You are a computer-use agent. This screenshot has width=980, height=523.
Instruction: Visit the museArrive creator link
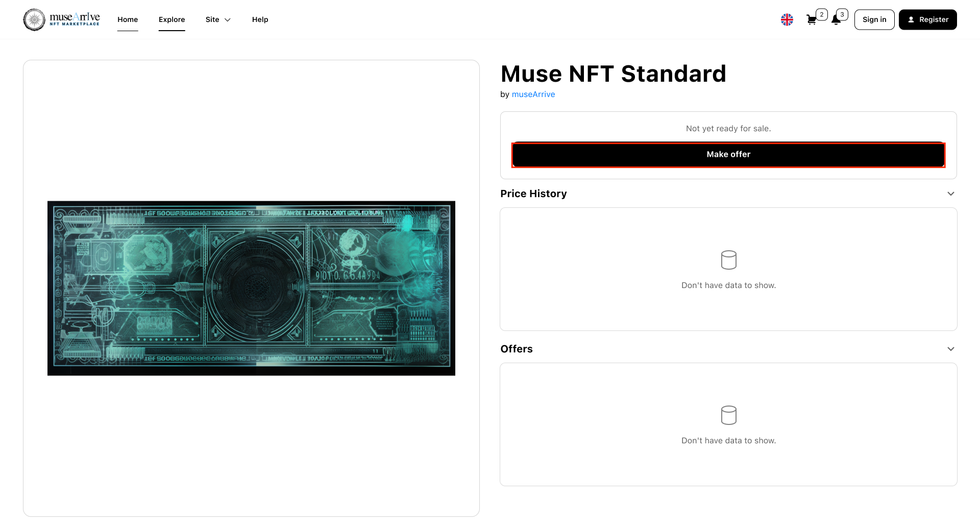point(533,94)
